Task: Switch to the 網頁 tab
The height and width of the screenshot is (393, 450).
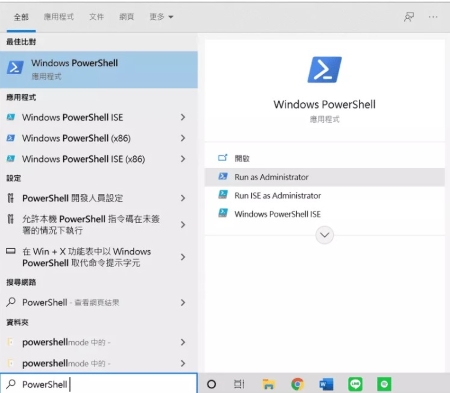Action: (127, 17)
